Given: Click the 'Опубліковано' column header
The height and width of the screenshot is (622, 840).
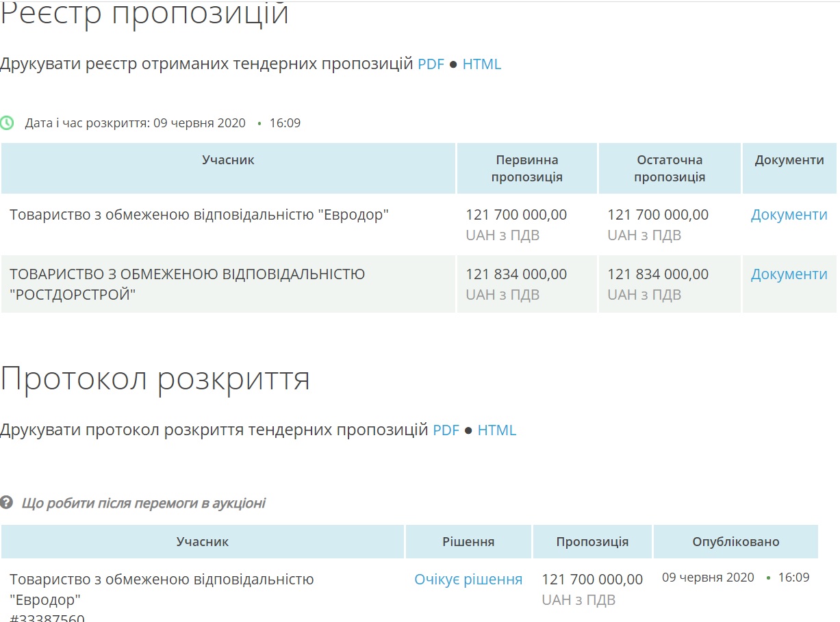Looking at the screenshot, I should pos(735,542).
